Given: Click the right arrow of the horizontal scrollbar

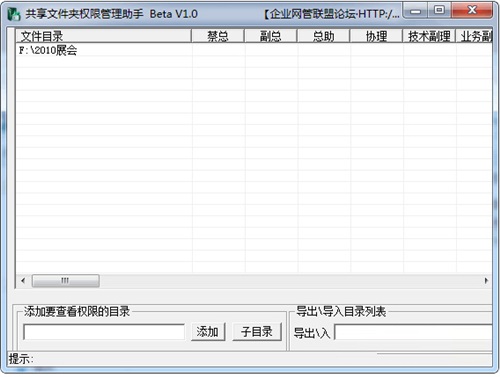Looking at the screenshot, I should tap(486, 281).
